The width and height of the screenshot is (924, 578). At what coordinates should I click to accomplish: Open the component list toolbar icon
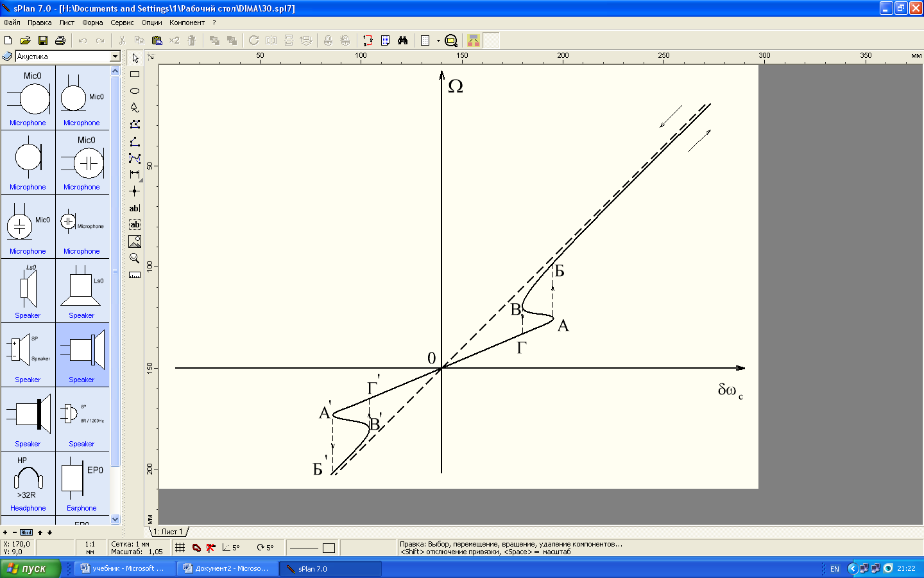click(385, 40)
